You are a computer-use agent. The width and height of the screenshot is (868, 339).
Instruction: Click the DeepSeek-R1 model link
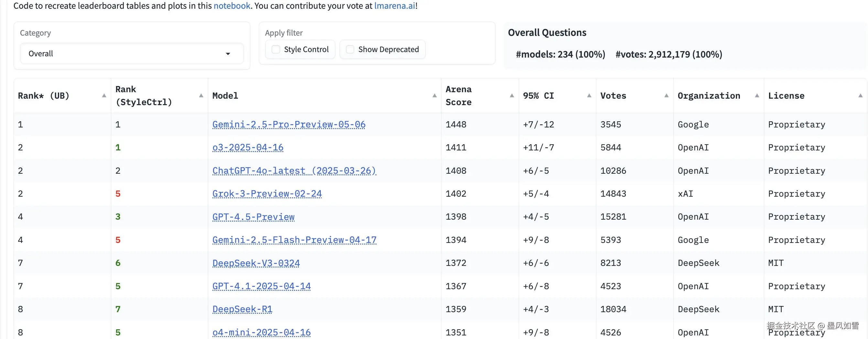click(242, 309)
